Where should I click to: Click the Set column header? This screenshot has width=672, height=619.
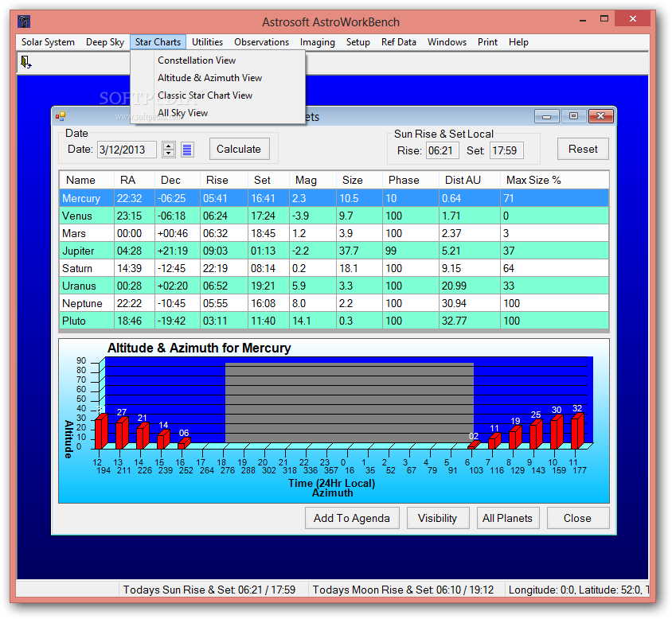(x=268, y=180)
